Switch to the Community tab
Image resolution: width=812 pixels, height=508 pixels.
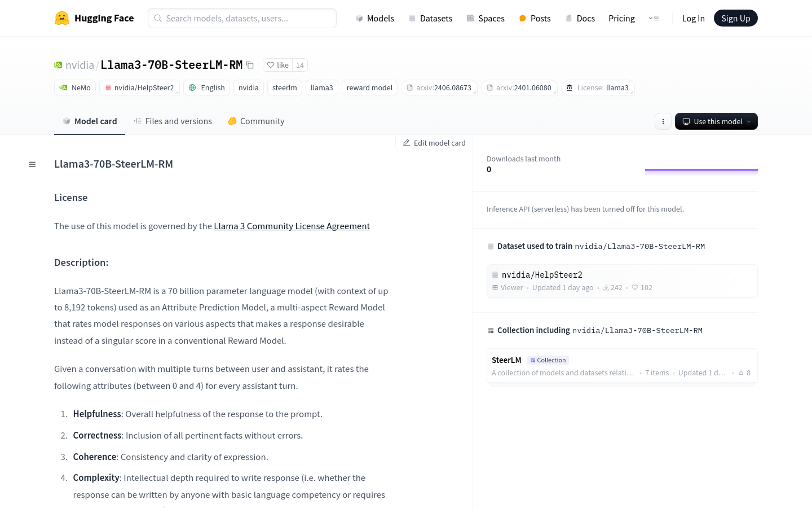click(x=256, y=121)
